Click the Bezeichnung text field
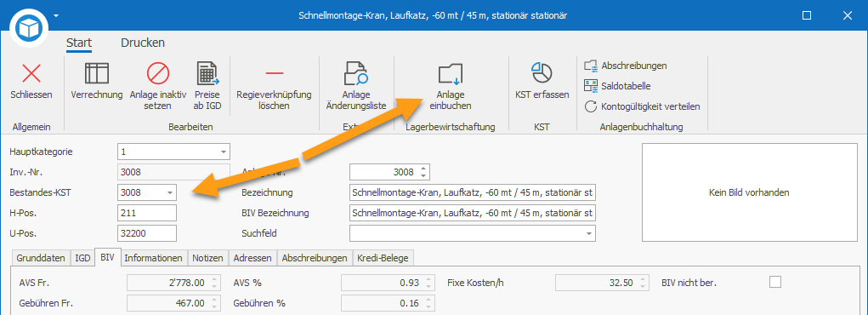The image size is (868, 315). [x=473, y=192]
